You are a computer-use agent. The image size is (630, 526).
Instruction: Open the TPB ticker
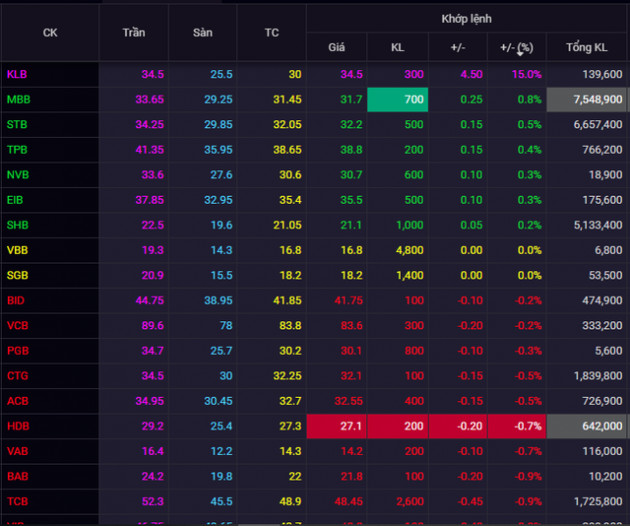point(17,149)
